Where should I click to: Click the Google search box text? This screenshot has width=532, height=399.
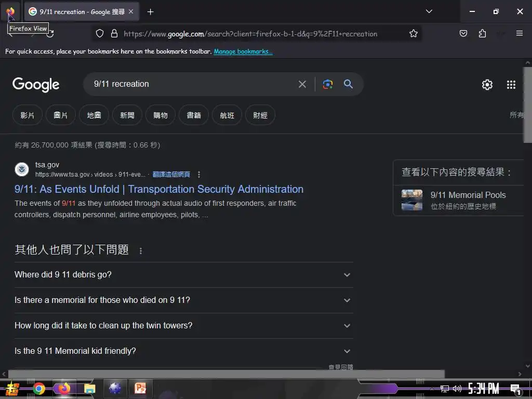pos(122,84)
